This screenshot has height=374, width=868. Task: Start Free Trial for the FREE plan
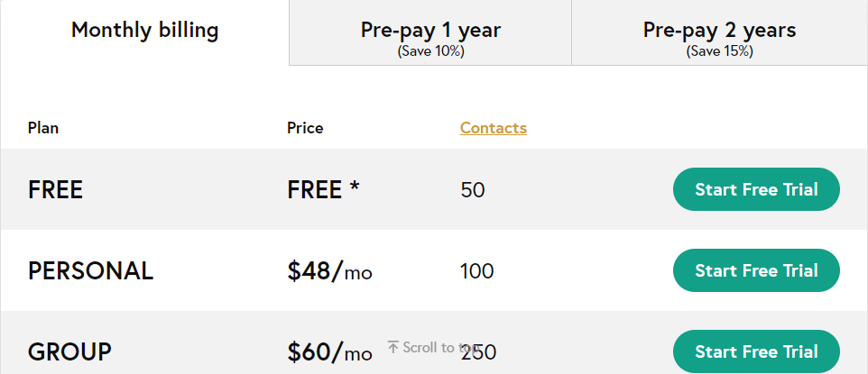pos(756,190)
